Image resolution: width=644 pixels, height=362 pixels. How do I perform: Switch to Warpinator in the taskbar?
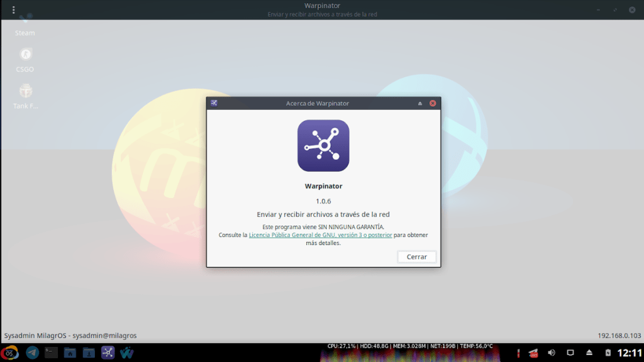click(108, 353)
